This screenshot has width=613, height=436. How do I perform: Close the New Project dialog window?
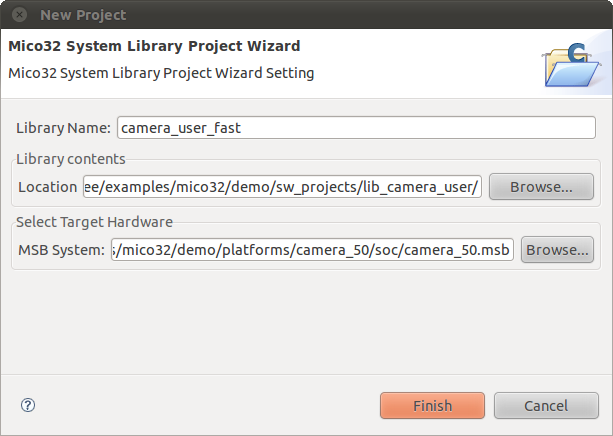(x=19, y=15)
